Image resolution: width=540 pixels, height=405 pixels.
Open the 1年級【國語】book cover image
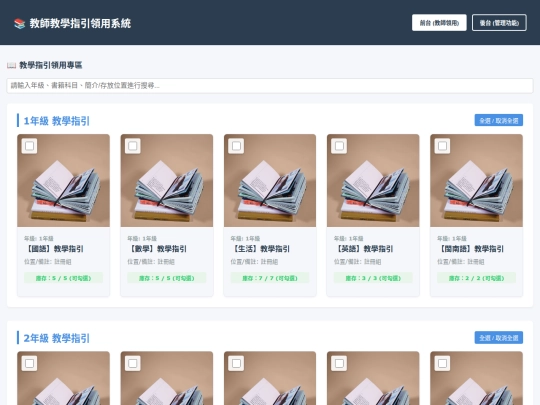coord(63,180)
